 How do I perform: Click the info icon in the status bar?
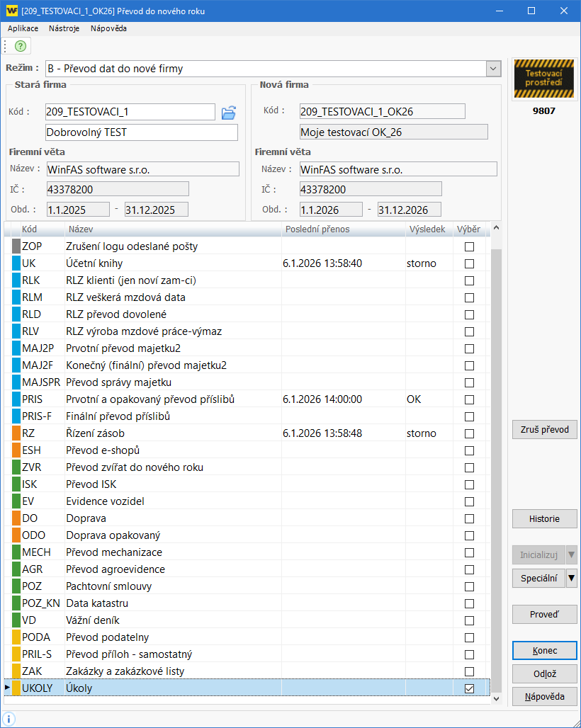9,719
